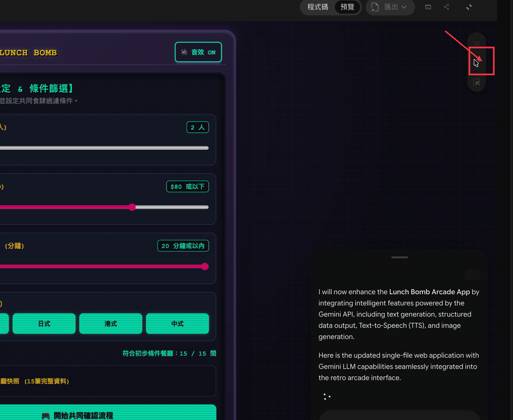Click the share icon in toolbar
Image resolution: width=513 pixels, height=420 pixels.
coord(447,7)
